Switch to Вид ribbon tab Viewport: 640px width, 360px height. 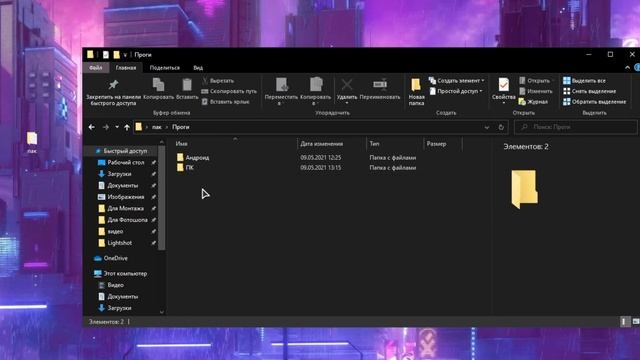(198, 68)
